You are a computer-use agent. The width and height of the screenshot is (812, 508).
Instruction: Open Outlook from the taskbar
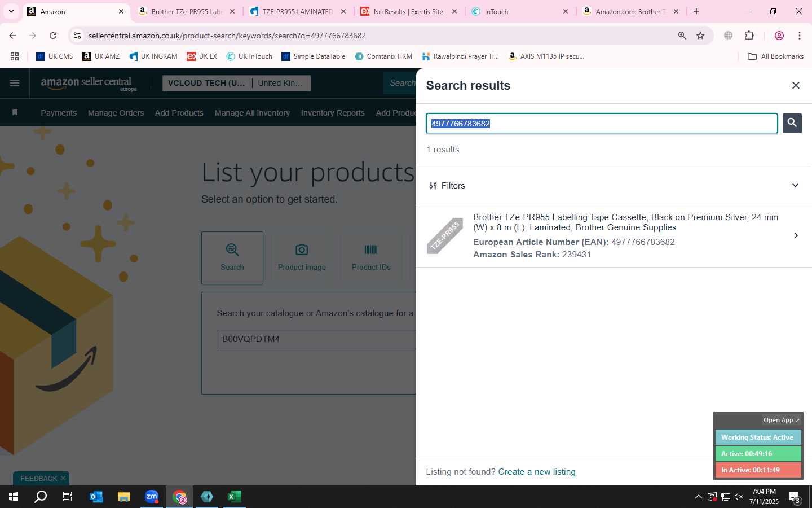point(96,497)
